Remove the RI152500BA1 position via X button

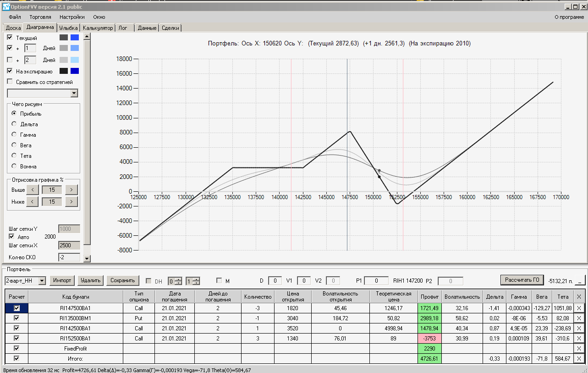[579, 338]
